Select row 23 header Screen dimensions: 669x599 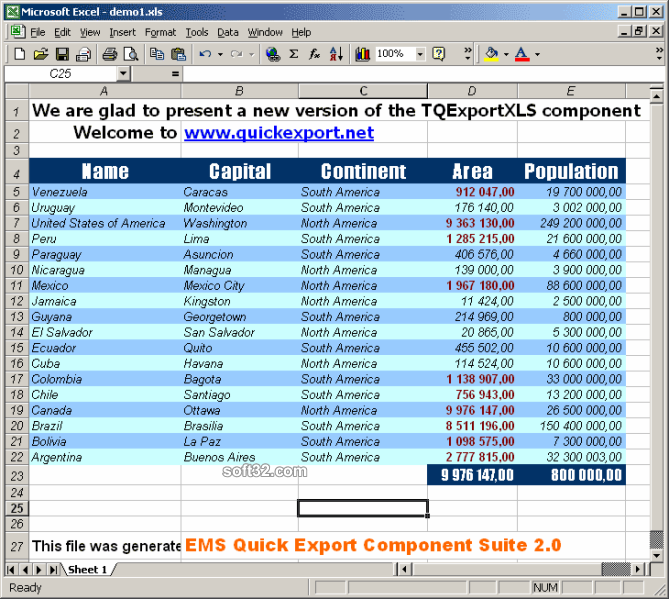17,475
